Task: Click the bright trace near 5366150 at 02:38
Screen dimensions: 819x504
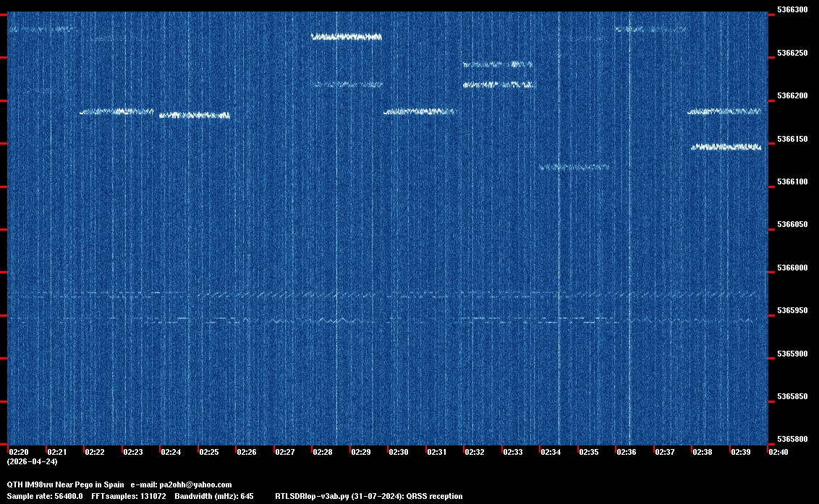Action: pyautogui.click(x=726, y=147)
